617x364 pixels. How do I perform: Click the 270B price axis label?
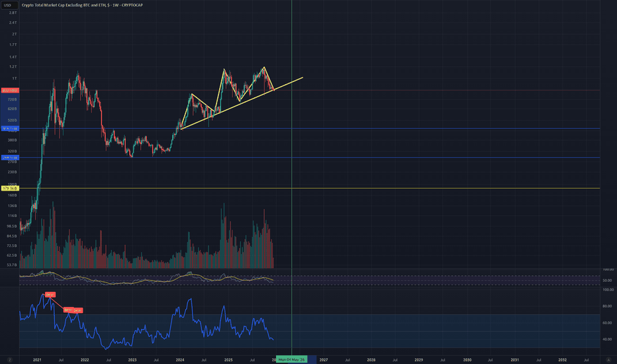13,161
